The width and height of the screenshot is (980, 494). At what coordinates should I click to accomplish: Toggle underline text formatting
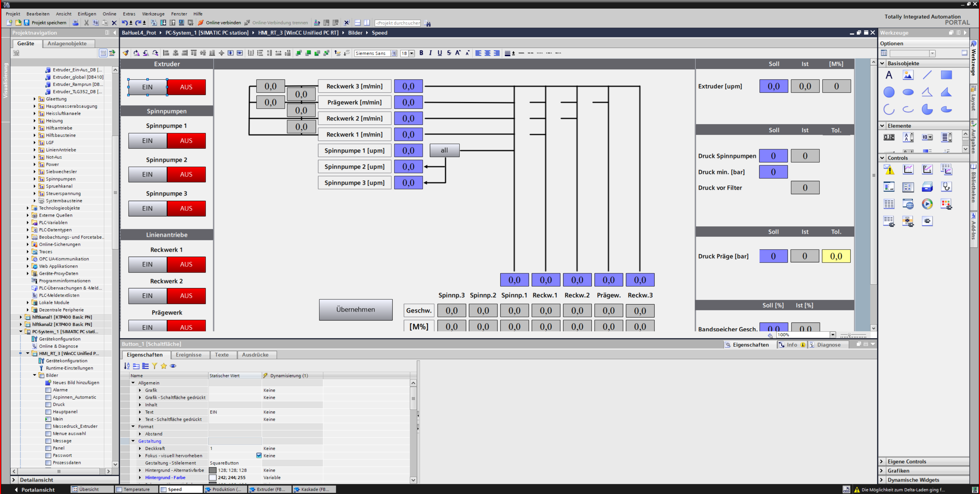click(439, 53)
